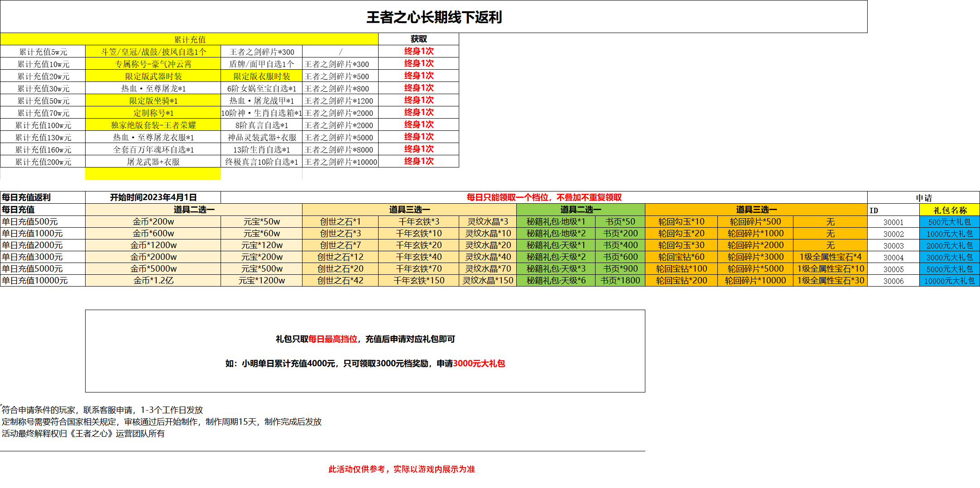The height and width of the screenshot is (488, 980).
Task: Select cell 开始时间2023年4月1日
Action: 153,197
